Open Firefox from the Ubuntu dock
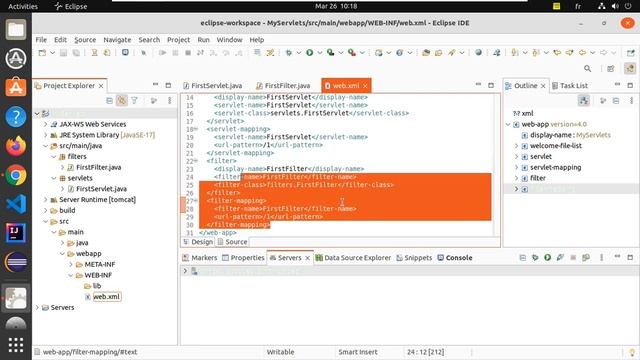This screenshot has width=640, height=360. pyautogui.click(x=16, y=146)
